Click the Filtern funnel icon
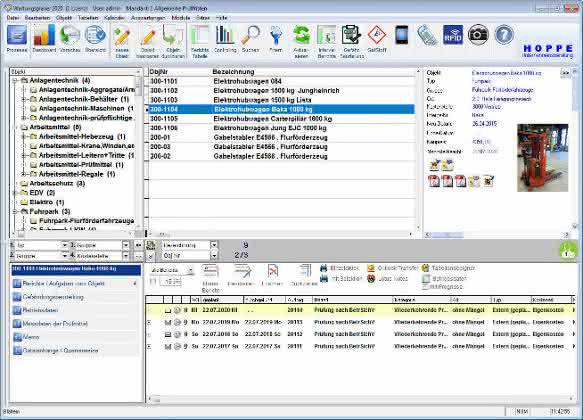The height and width of the screenshot is (420, 583). coord(276,35)
